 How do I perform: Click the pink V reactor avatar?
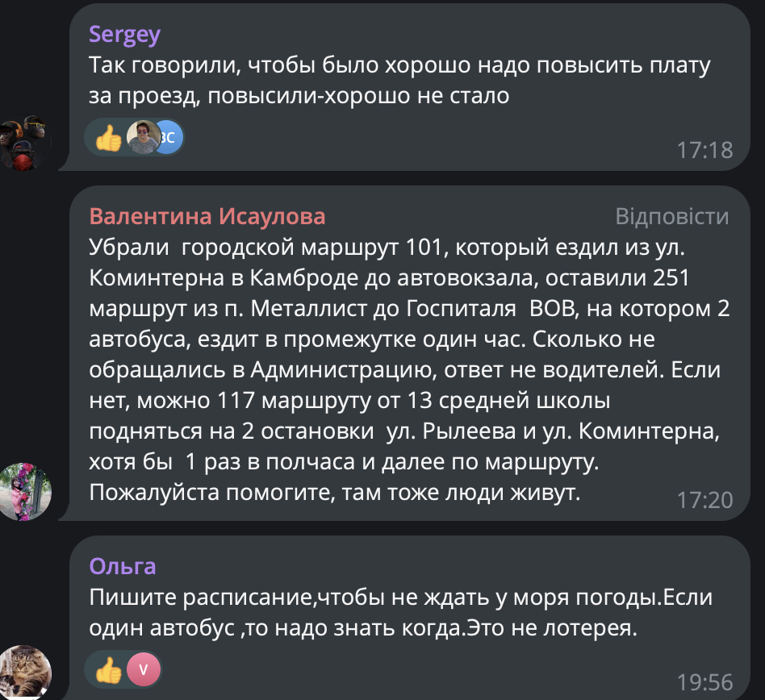tap(144, 669)
